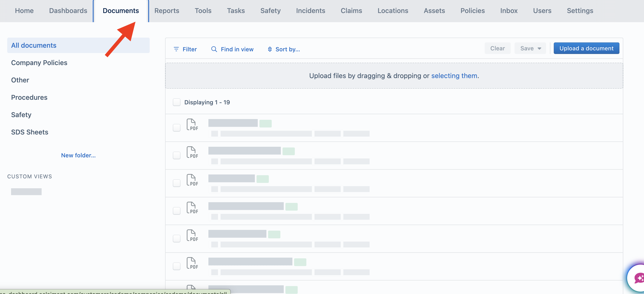Open the blurred custom view entry

(x=26, y=192)
